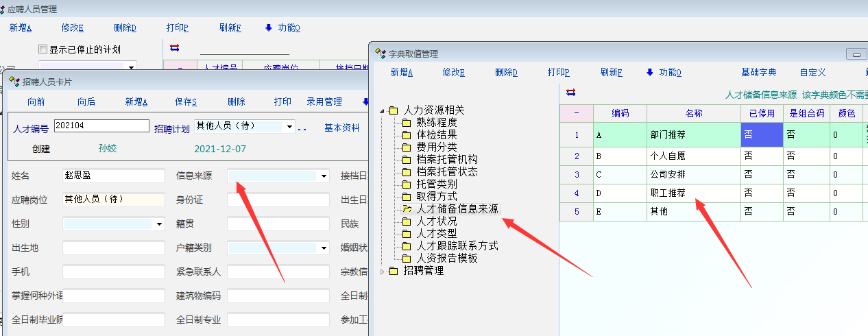This screenshot has width=868, height=336.
Task: Click the 人才类型 folder icon
Action: click(407, 234)
